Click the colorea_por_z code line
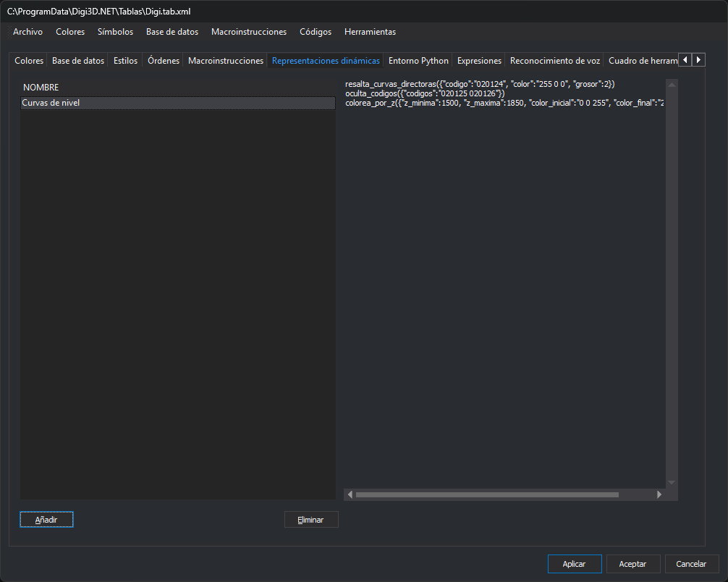728x582 pixels. (x=504, y=103)
